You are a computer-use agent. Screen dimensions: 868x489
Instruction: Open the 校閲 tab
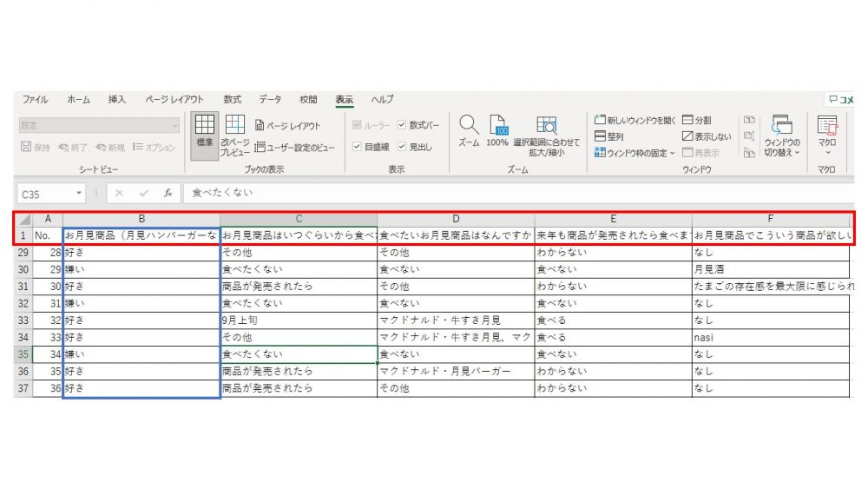(x=308, y=100)
